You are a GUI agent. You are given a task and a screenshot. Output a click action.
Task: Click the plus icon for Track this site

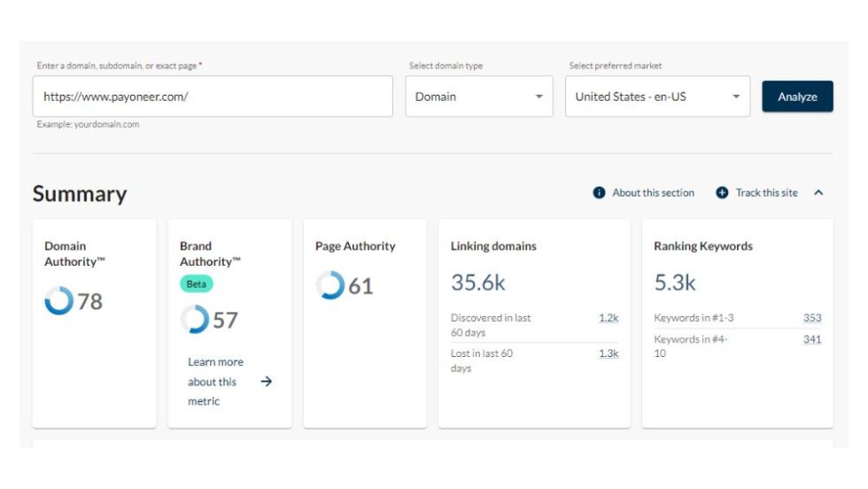click(722, 193)
